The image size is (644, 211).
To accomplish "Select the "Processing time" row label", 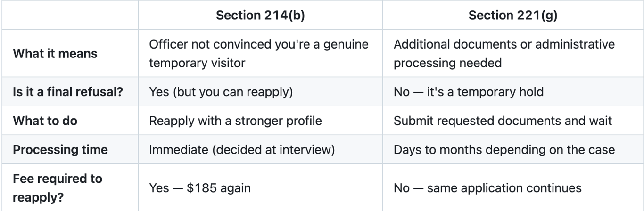I will click(x=60, y=151).
